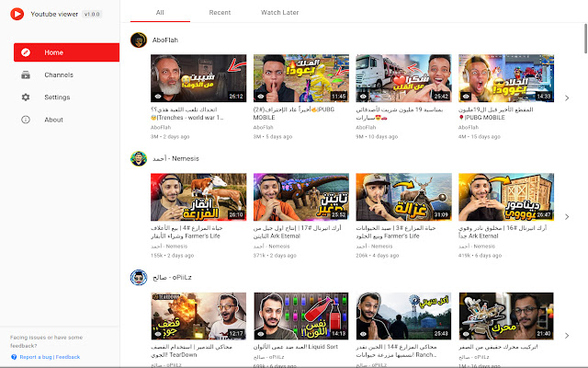Toggle watched eye on oPiiLz 21:40 video
The height and width of the screenshot is (368, 588).
[466, 333]
